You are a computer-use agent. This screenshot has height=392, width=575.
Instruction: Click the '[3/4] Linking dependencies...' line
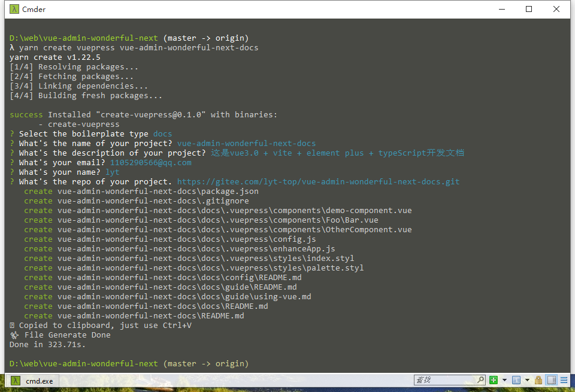78,86
